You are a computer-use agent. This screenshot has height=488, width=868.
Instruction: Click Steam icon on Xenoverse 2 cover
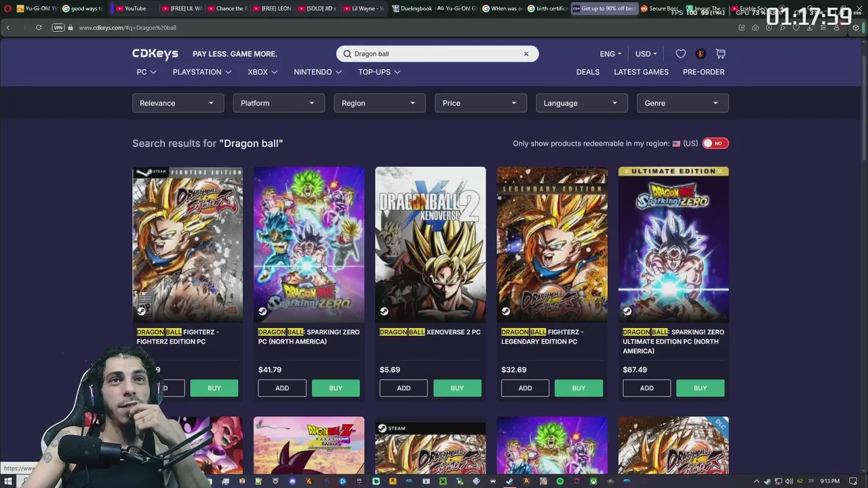coord(384,311)
